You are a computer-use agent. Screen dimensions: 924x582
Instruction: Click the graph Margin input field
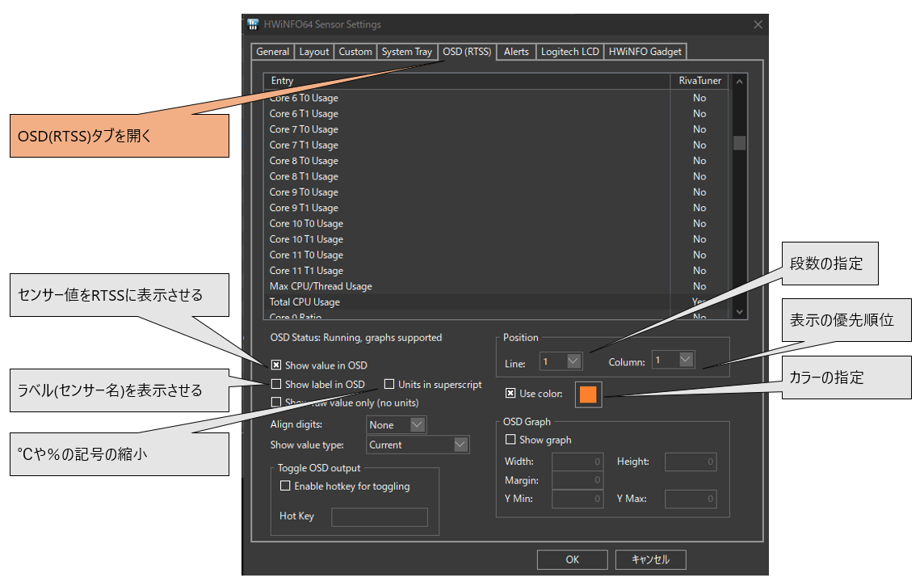point(577,480)
